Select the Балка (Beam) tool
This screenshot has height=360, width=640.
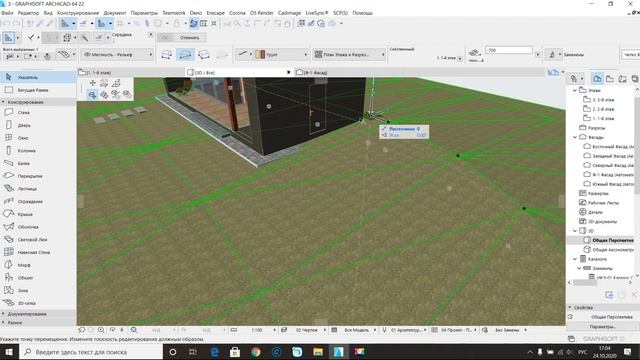pyautogui.click(x=38, y=163)
